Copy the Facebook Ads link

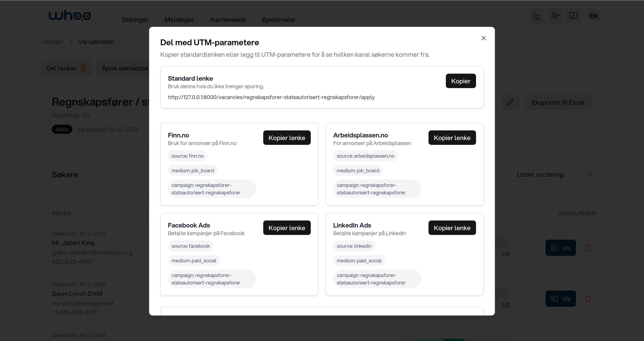(286, 228)
